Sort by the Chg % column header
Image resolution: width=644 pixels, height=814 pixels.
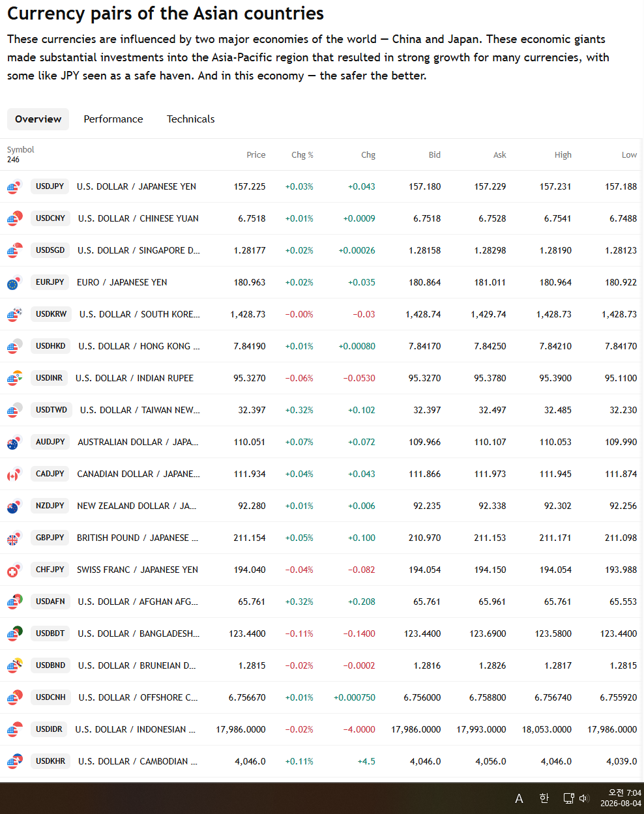pos(302,155)
